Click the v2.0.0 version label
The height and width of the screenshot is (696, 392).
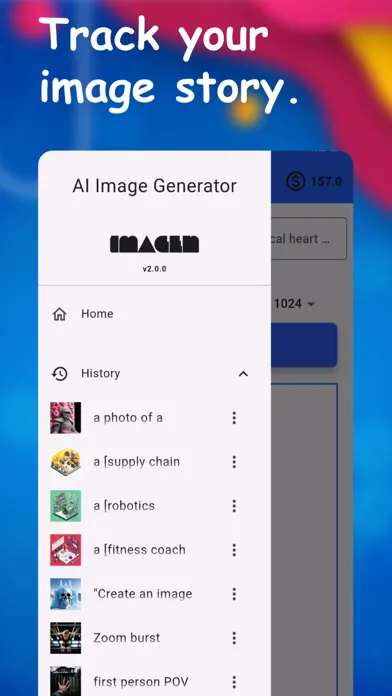pyautogui.click(x=154, y=269)
